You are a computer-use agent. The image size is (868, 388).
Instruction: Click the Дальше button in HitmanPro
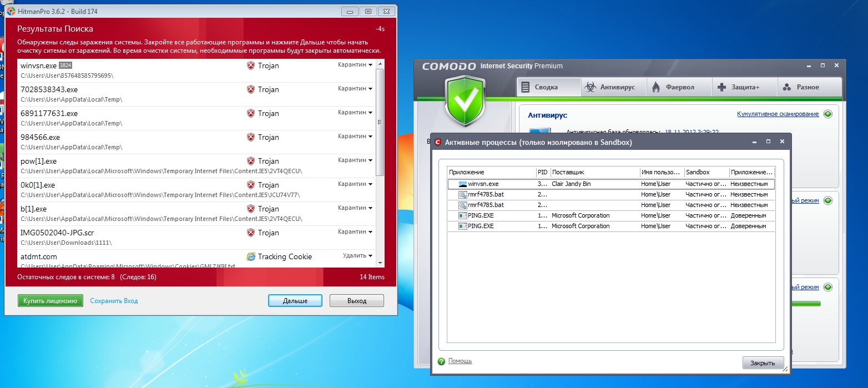(x=295, y=301)
